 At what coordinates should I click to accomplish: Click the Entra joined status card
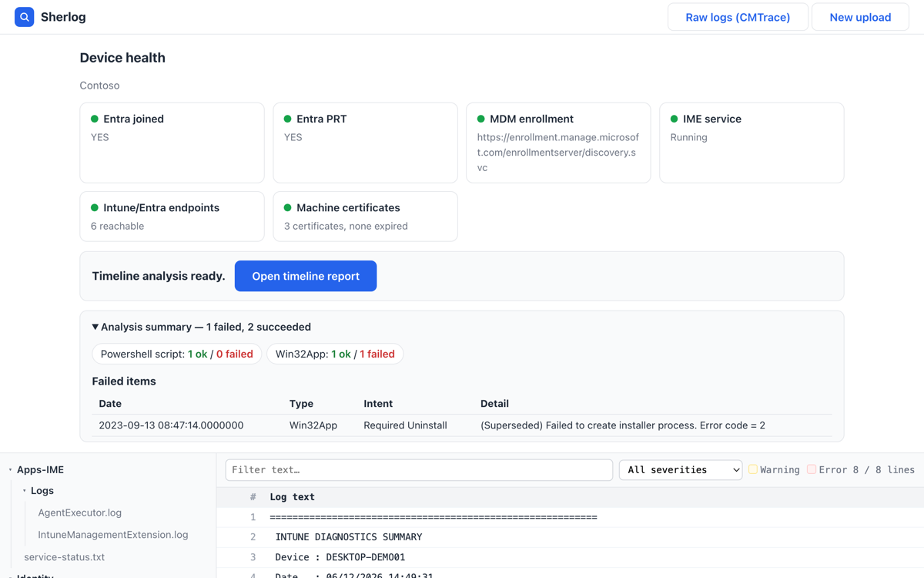click(172, 143)
